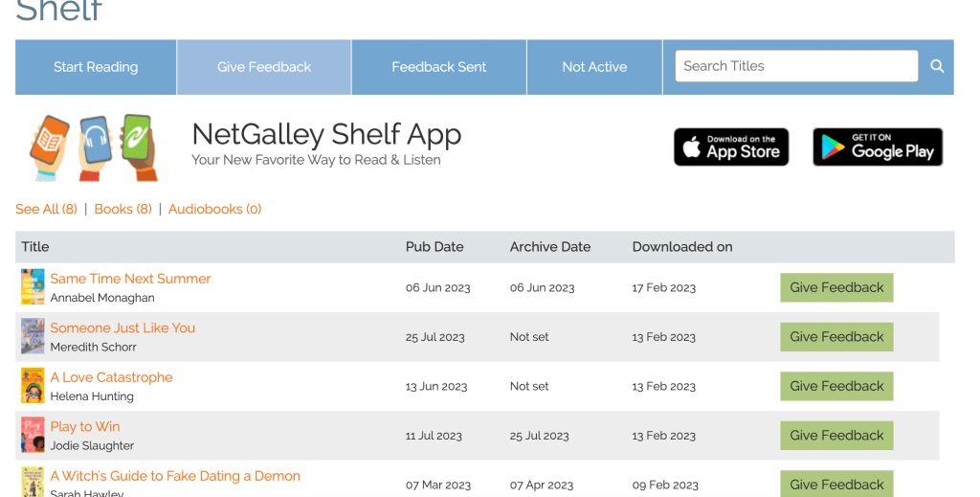Select the Give Feedback tab
The width and height of the screenshot is (980, 497).
(x=264, y=67)
